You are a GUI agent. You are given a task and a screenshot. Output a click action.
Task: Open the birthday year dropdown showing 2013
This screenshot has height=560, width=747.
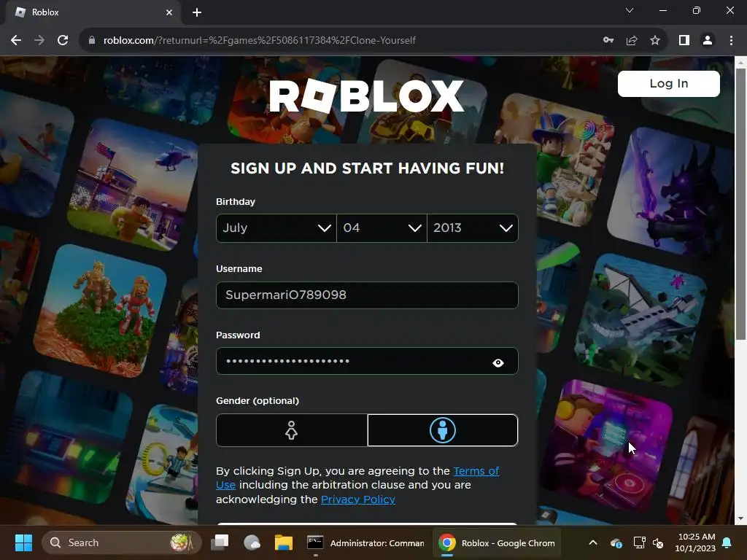pos(473,228)
